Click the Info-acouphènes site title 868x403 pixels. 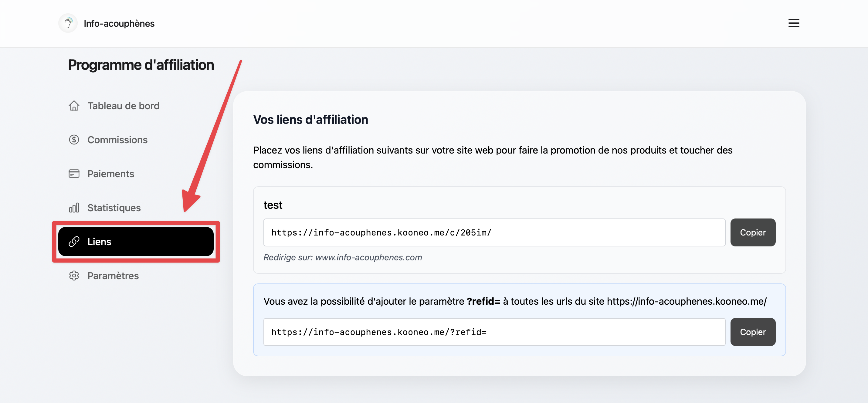click(119, 24)
